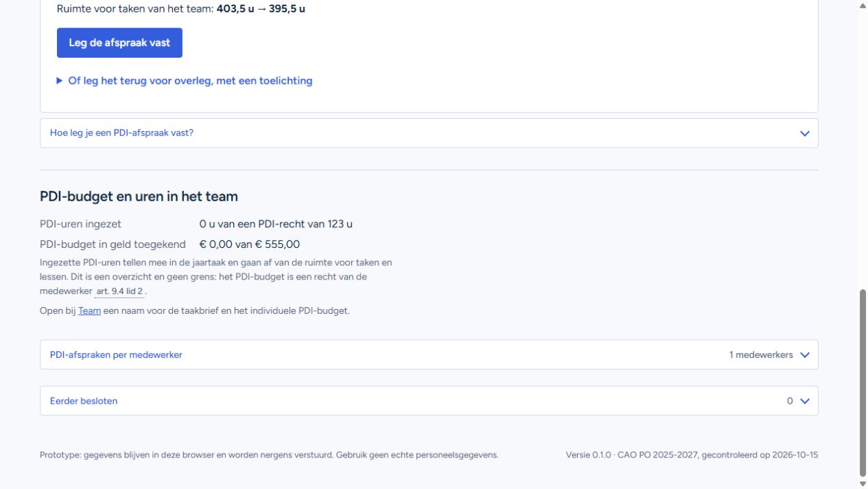Expand 'PDI-afspraken per medewerker' section
Viewport: 868px width, 489px height.
coord(429,355)
